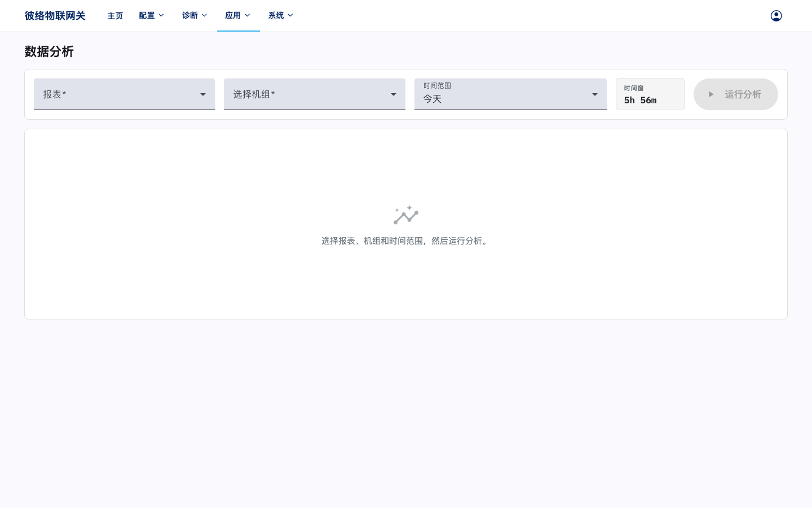Open the 系统 navigation menu

(x=281, y=16)
